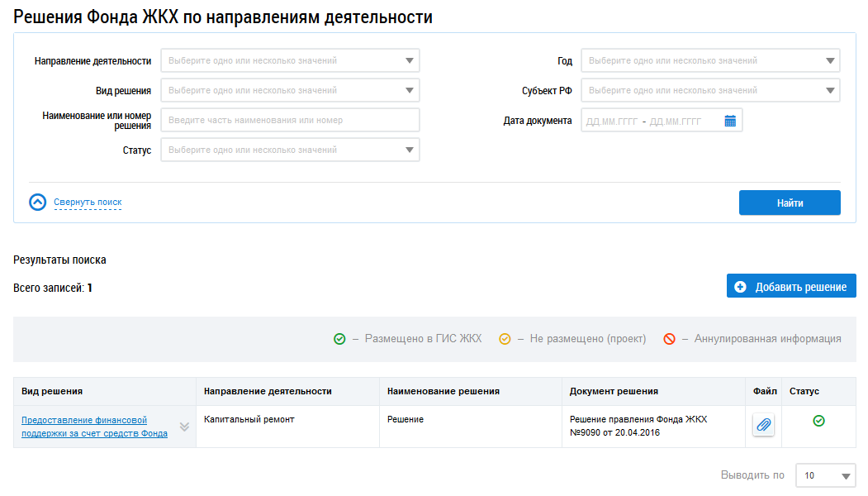Click the Свернуть поиск link
868x496 pixels.
[x=88, y=203]
